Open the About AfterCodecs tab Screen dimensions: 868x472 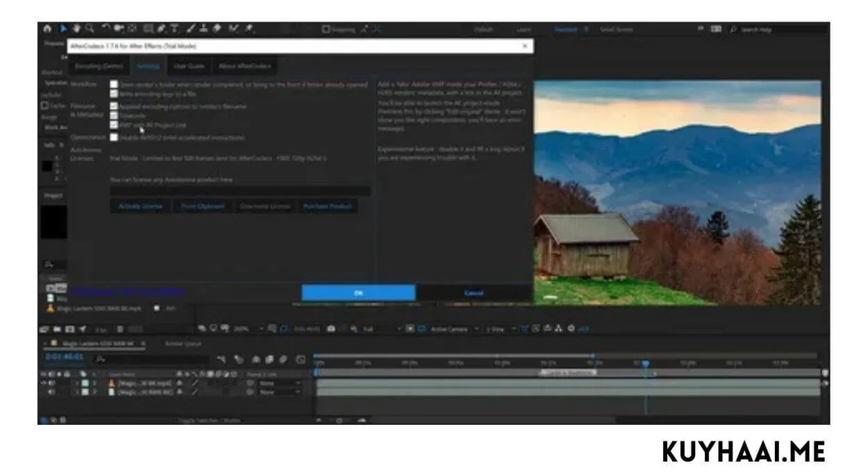point(244,66)
